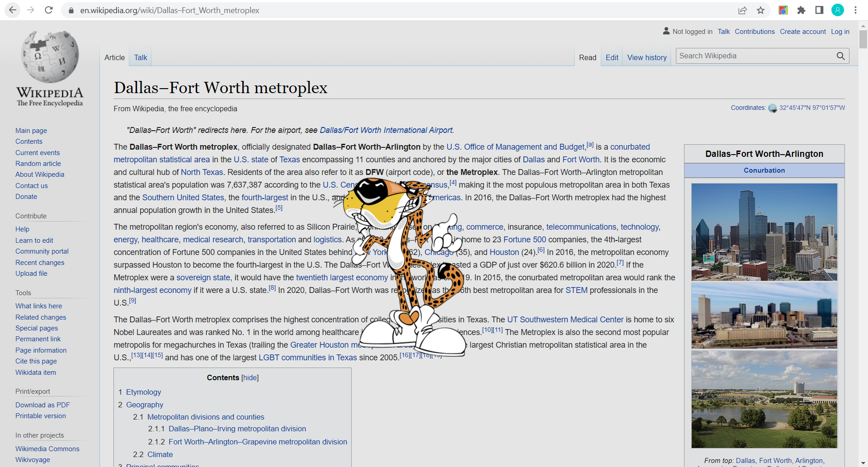Open the Wikimedia Commons link

pos(47,449)
